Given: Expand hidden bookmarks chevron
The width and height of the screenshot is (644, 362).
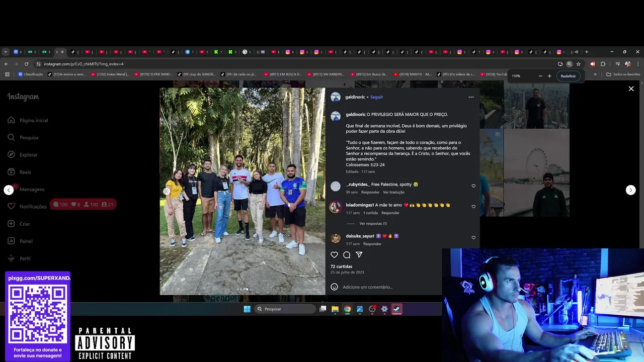Looking at the screenshot, I should pyautogui.click(x=595, y=74).
